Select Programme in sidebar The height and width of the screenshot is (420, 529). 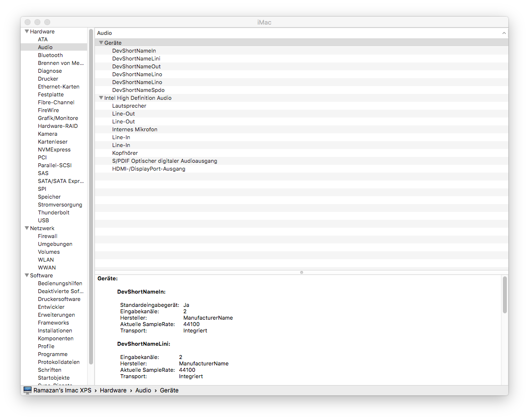click(x=53, y=354)
